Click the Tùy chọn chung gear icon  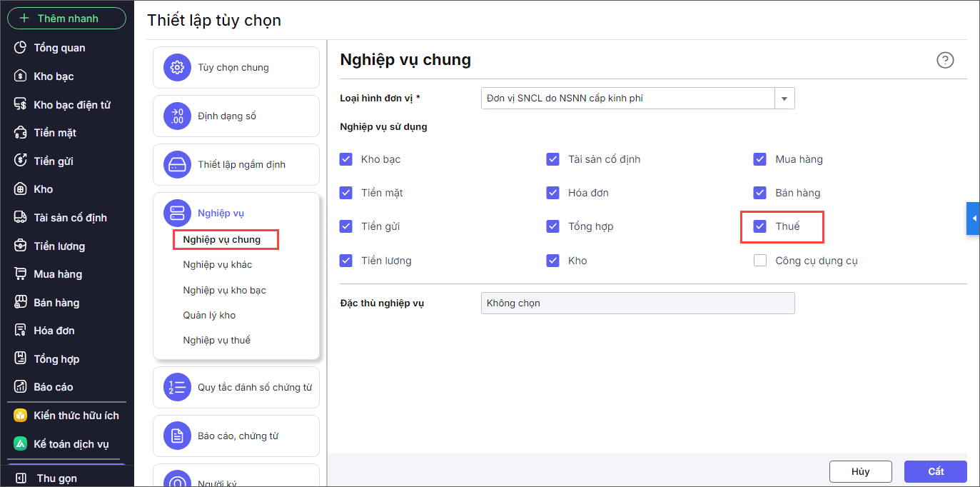pyautogui.click(x=177, y=68)
